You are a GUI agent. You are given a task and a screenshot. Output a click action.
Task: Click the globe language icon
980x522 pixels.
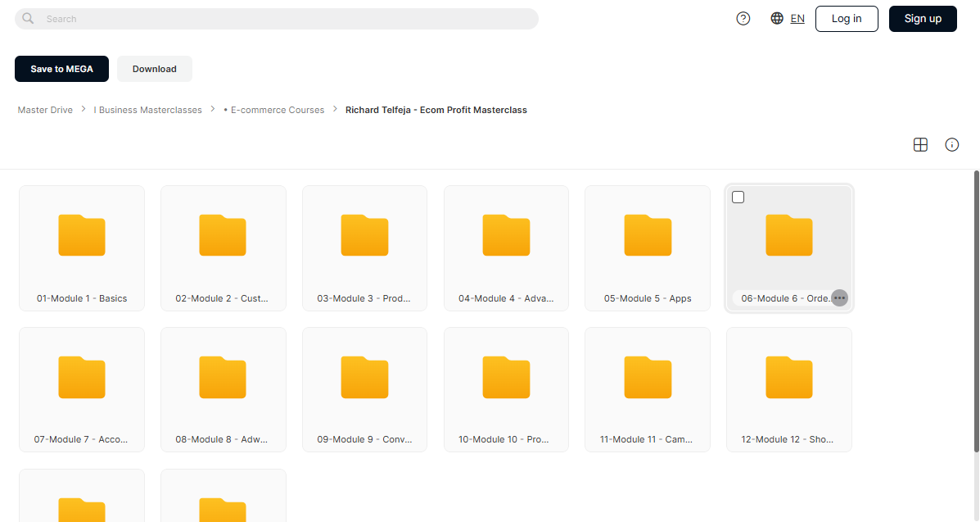(x=777, y=19)
